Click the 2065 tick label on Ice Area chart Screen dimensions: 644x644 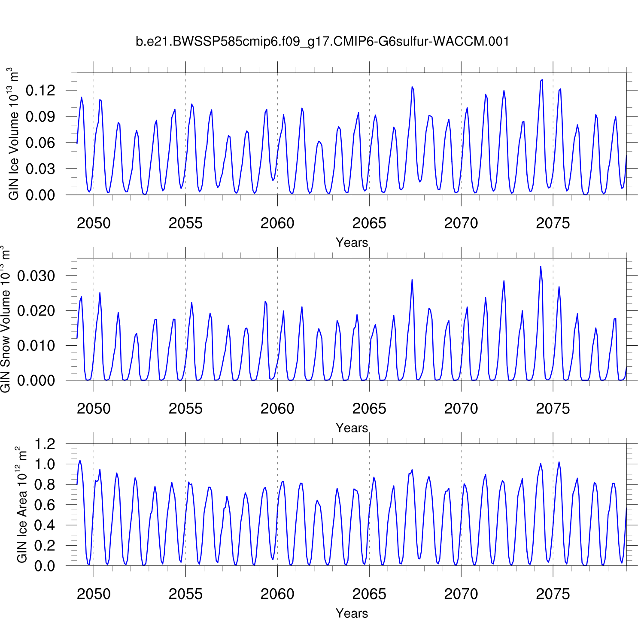click(369, 594)
